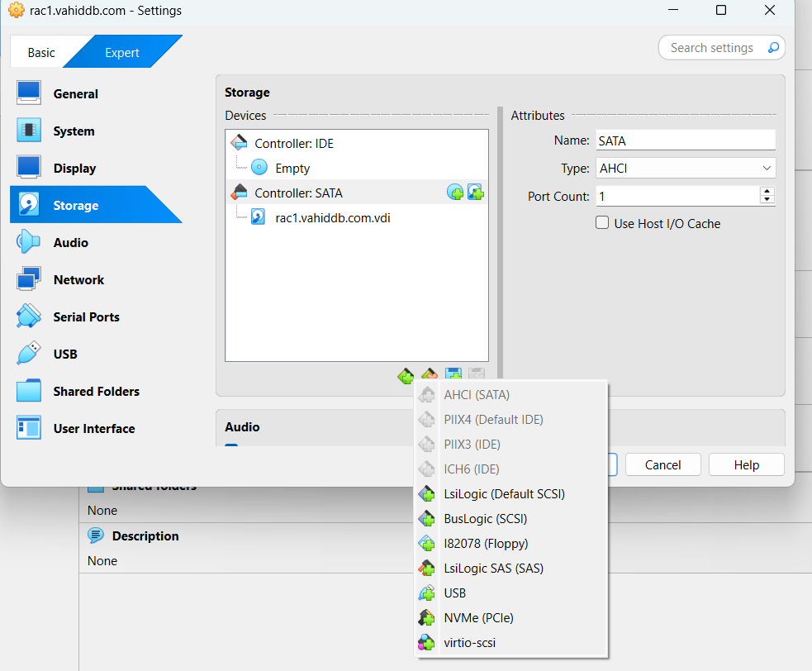Enable the Use Host I/O Cache checkbox

coord(603,223)
